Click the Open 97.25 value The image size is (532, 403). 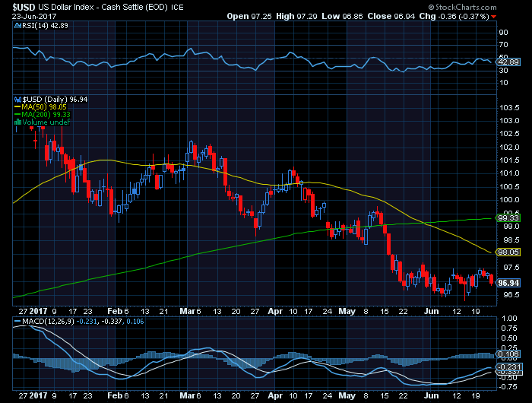[249, 16]
